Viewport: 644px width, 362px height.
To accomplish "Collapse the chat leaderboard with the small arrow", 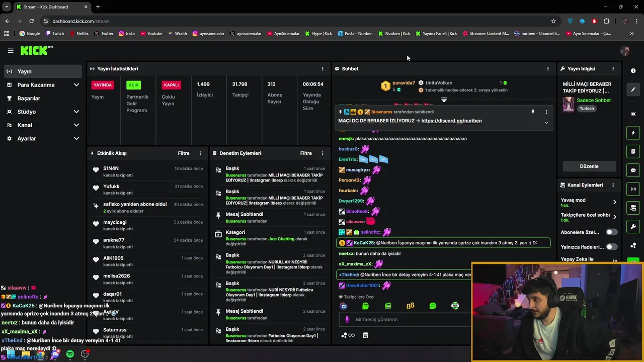I will click(444, 100).
